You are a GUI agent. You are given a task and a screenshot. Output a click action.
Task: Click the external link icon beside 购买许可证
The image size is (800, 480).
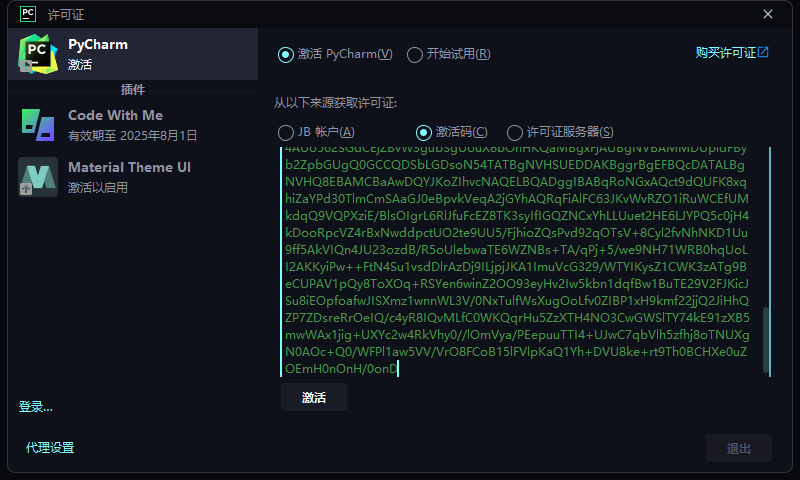(763, 52)
